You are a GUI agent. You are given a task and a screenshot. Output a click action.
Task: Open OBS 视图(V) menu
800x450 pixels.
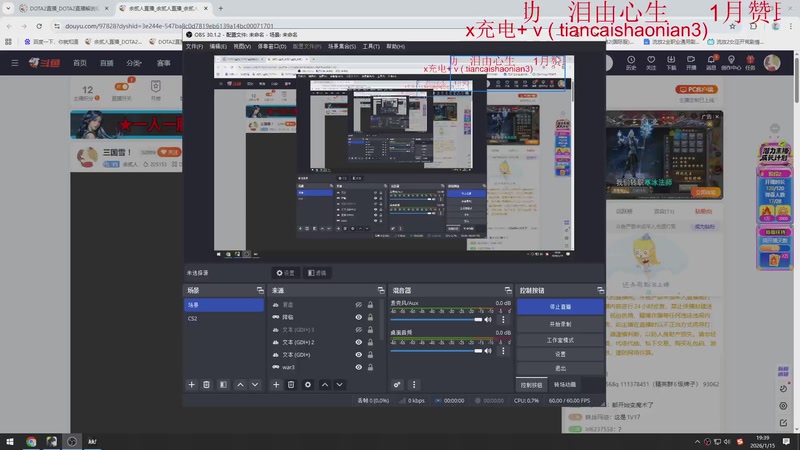click(x=242, y=46)
